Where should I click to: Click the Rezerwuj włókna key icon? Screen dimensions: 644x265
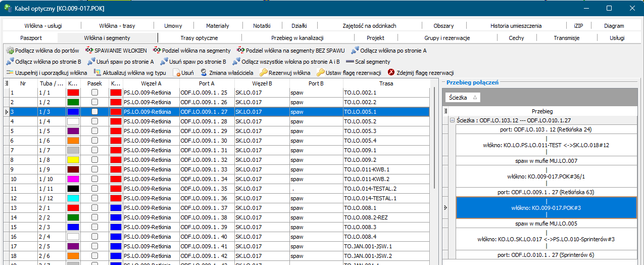pos(263,73)
